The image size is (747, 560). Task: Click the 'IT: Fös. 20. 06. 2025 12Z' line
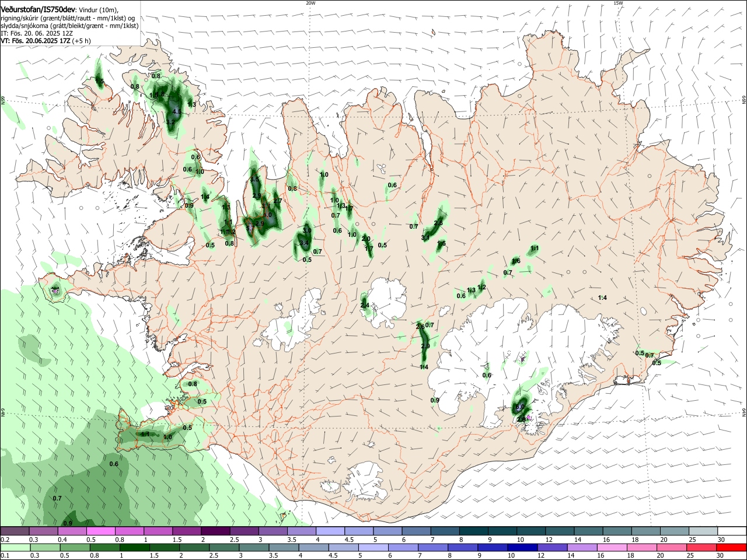36,34
